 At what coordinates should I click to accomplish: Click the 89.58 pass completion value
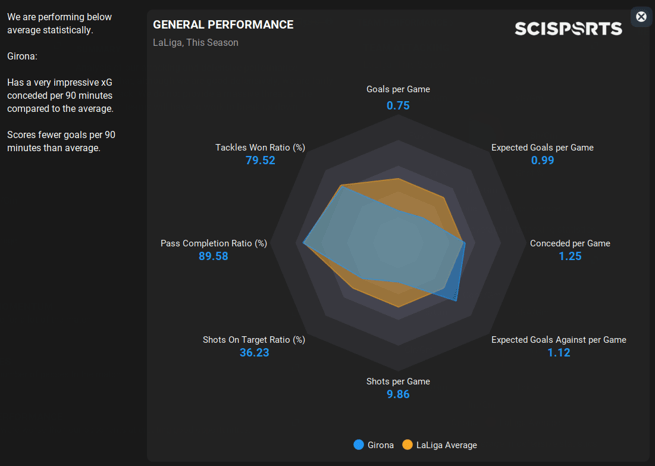point(213,257)
